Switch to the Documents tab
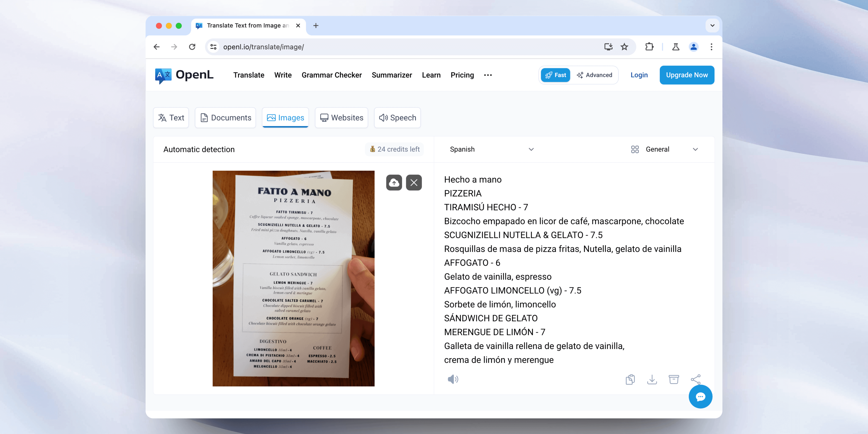 coord(225,118)
